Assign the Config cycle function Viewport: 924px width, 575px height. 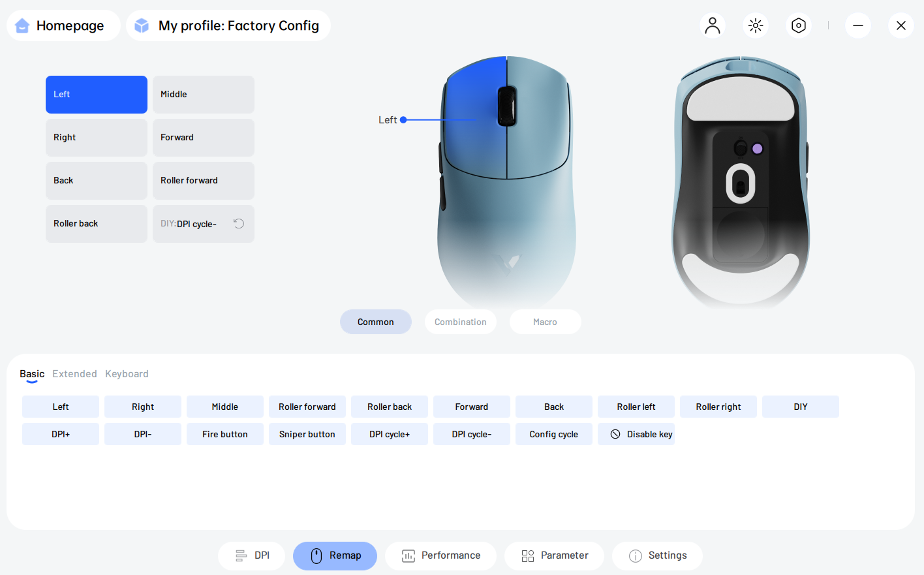coord(554,434)
